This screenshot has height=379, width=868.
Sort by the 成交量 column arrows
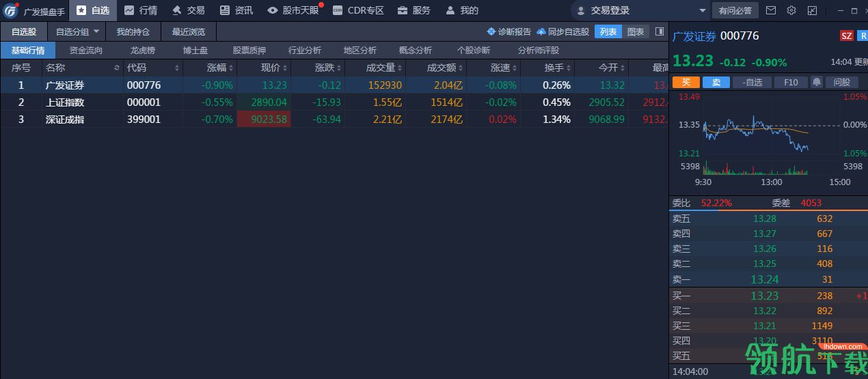[400, 68]
